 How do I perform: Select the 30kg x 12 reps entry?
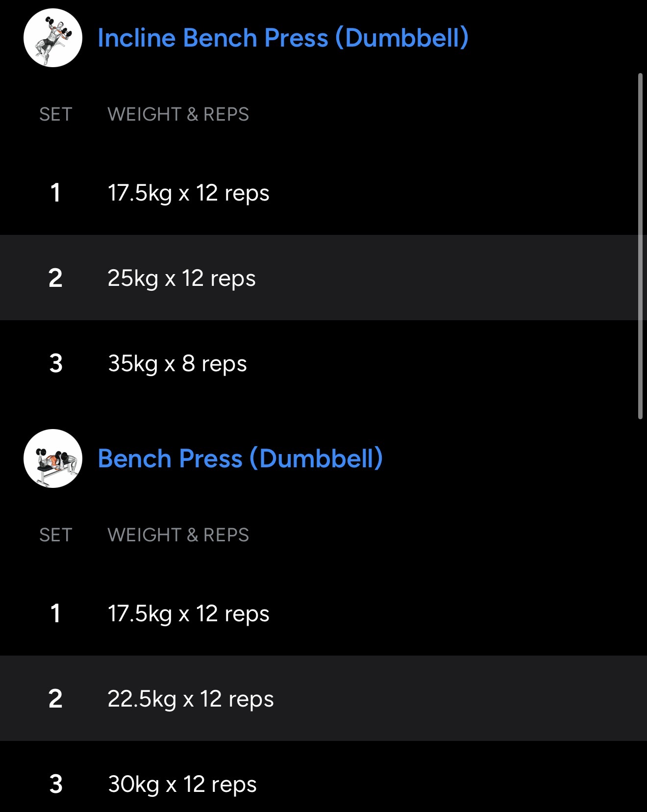pos(182,784)
